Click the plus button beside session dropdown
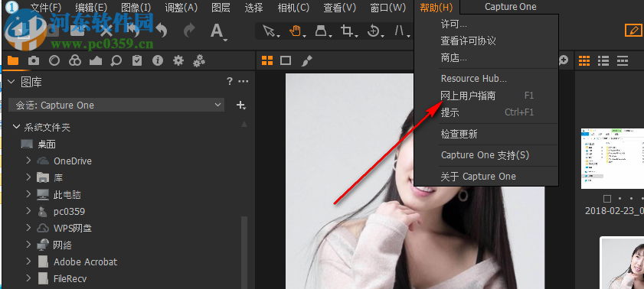The width and height of the screenshot is (644, 289). click(241, 106)
